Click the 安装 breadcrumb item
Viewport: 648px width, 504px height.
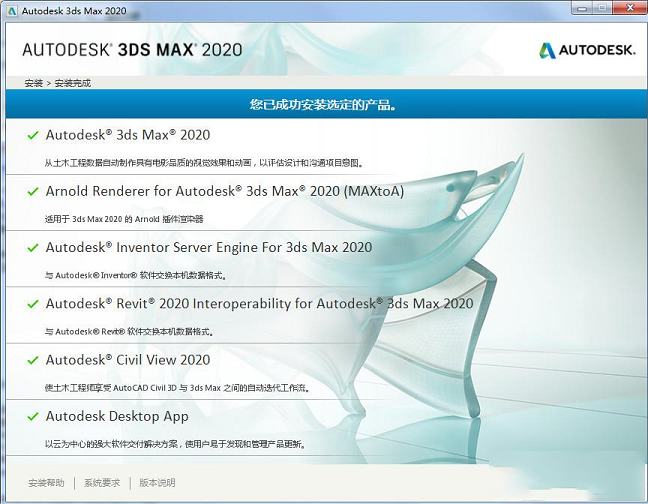click(31, 83)
